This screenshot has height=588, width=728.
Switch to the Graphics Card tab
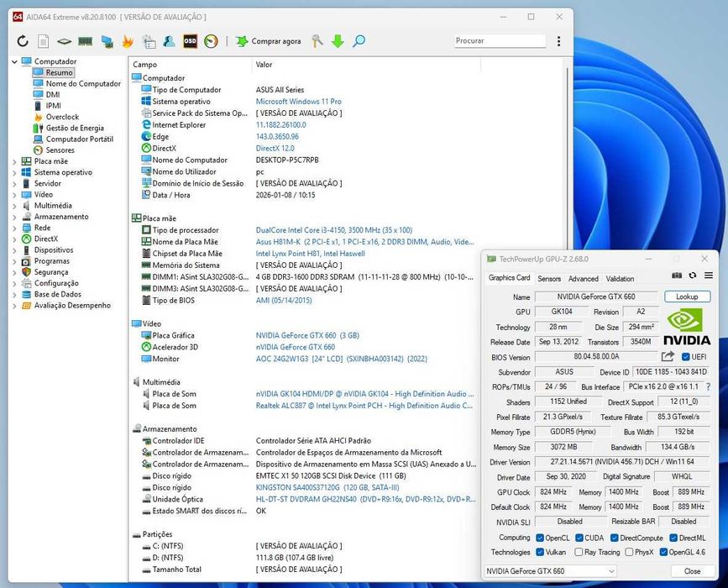(x=509, y=278)
